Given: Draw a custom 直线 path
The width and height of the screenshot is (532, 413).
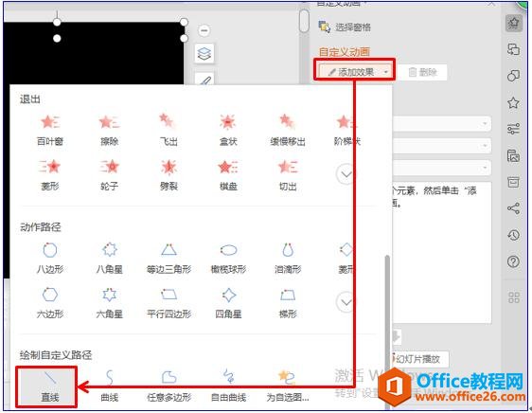Looking at the screenshot, I should pyautogui.click(x=46, y=386).
